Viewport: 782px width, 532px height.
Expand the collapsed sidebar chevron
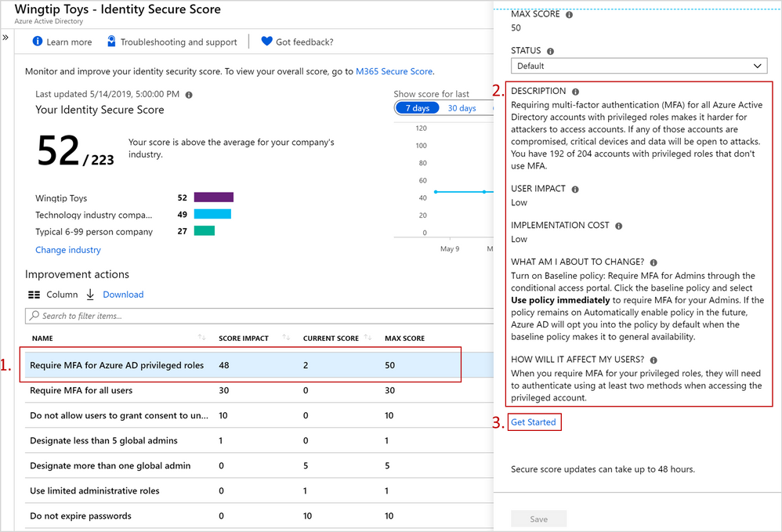[x=5, y=37]
